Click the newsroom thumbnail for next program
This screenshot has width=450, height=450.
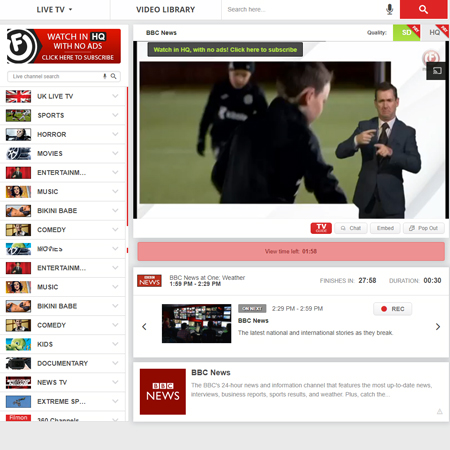(197, 323)
